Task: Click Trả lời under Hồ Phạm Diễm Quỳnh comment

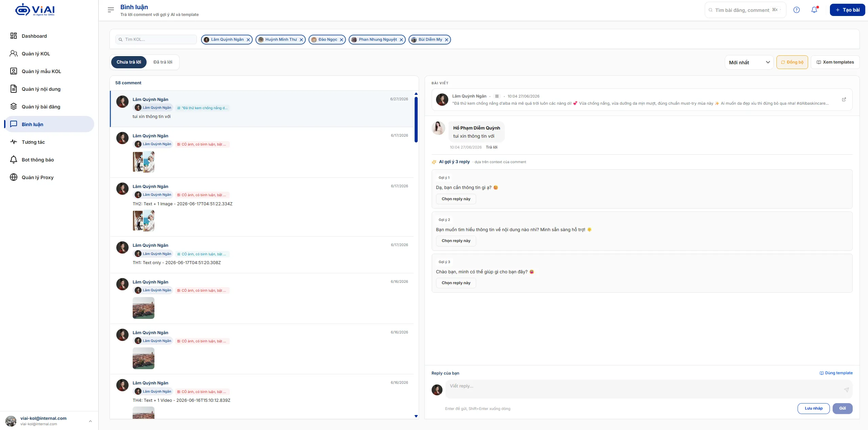Action: tap(491, 148)
